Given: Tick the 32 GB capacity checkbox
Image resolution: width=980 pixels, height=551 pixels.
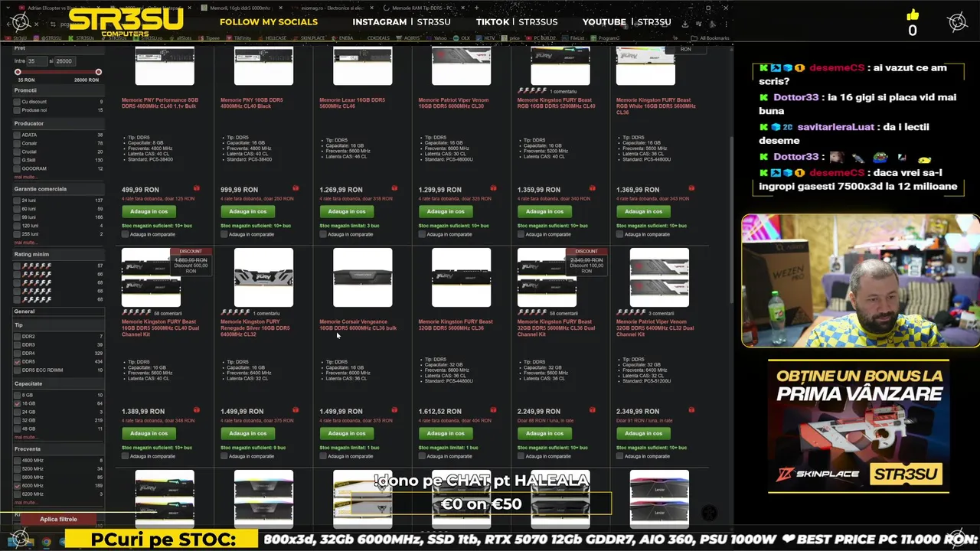Looking at the screenshot, I should pos(17,420).
